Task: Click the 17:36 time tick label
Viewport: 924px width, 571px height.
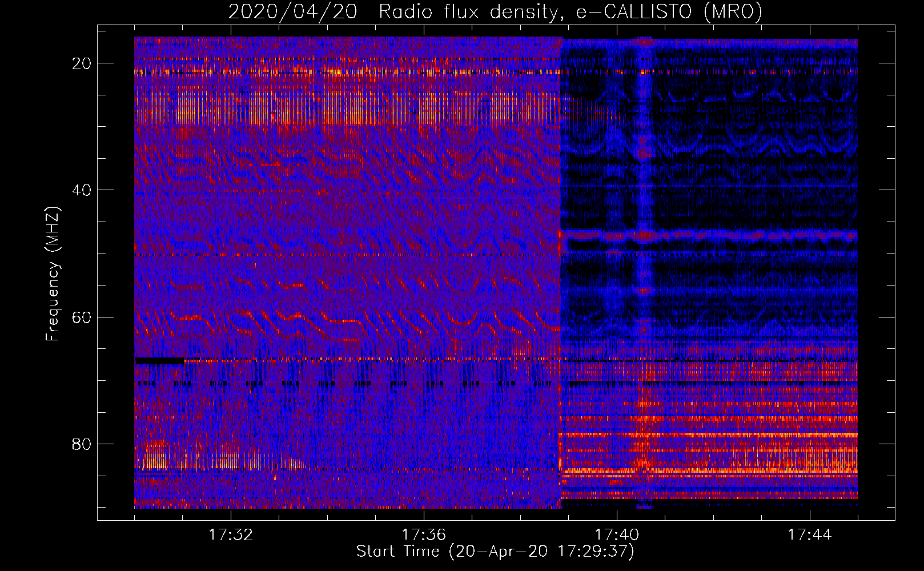Action: click(x=424, y=535)
